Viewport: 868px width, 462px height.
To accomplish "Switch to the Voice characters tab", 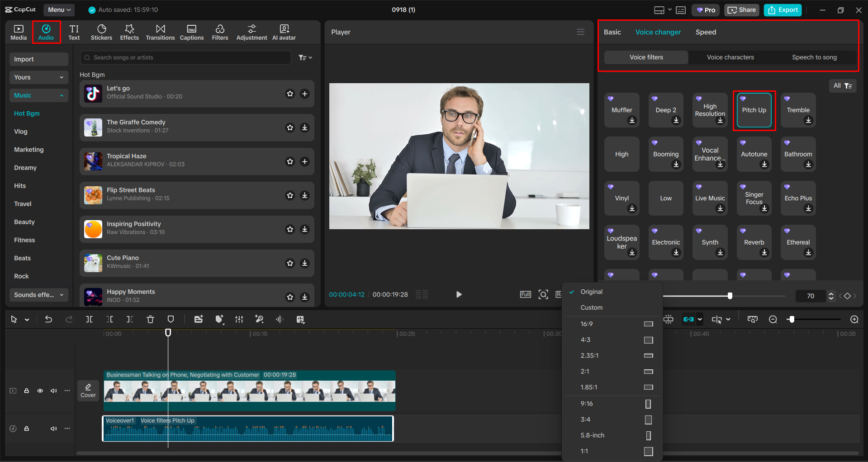I will [730, 57].
